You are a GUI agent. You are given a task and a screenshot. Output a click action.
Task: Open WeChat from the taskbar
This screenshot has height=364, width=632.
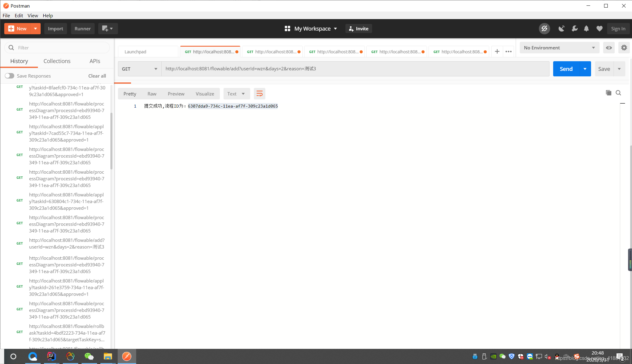(89, 356)
